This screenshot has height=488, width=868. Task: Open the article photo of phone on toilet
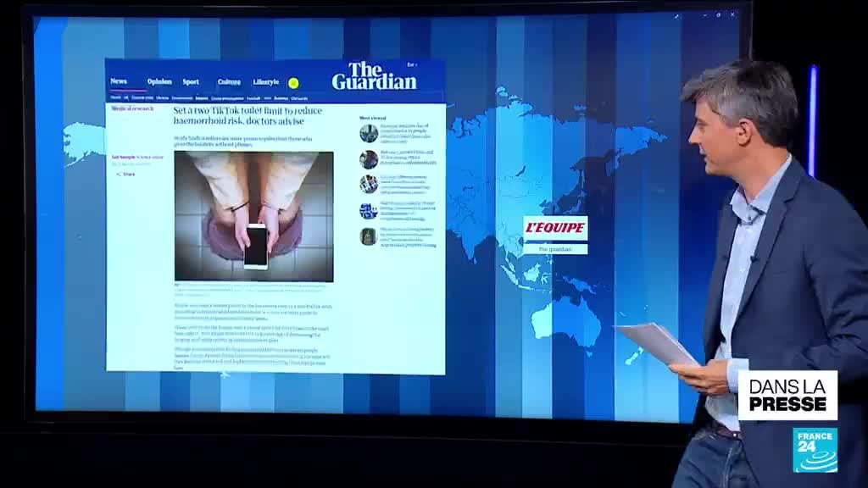[254, 216]
